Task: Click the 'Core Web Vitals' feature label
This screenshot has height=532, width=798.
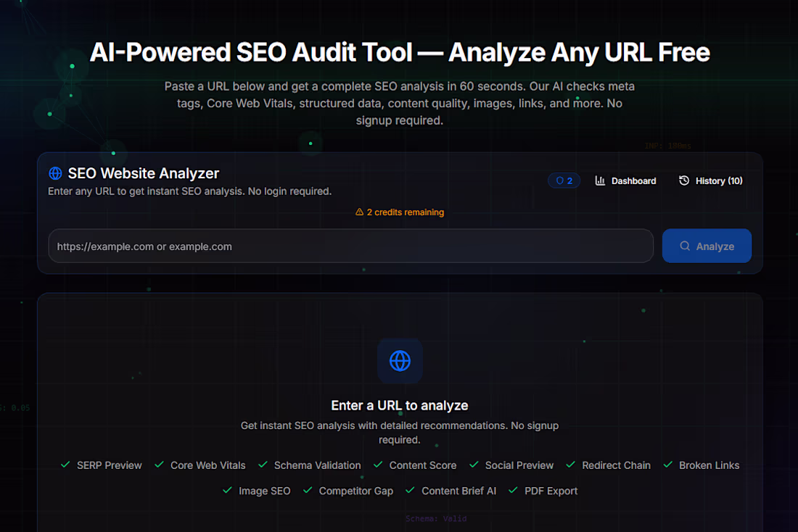Action: click(x=207, y=465)
